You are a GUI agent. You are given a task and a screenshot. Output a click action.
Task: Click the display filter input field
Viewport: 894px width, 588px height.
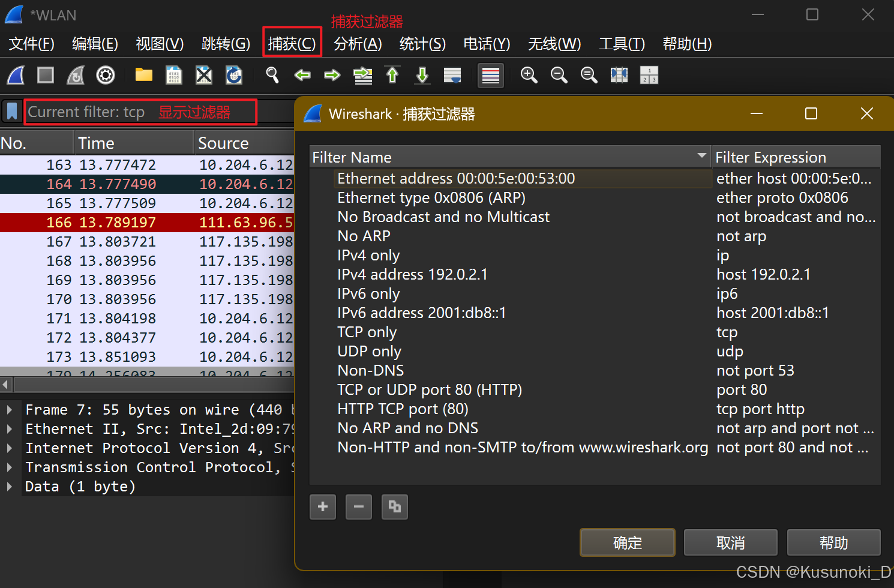[140, 112]
